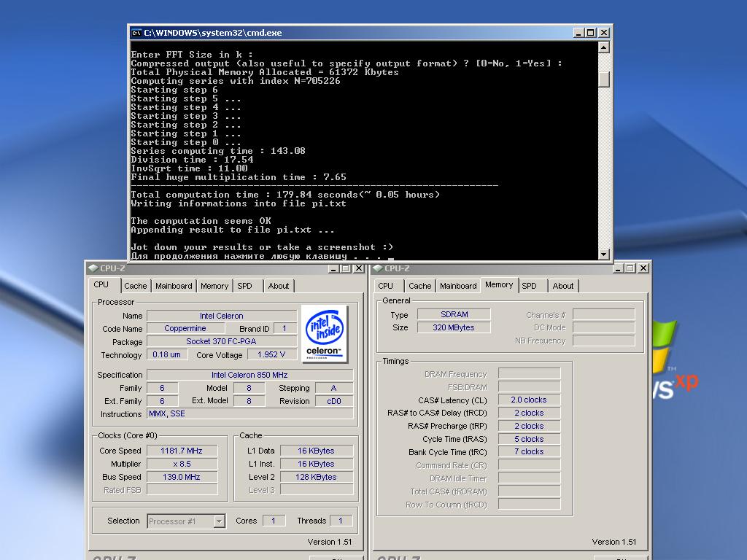The width and height of the screenshot is (747, 560).
Task: Click Bank Cycle Time value 7 clocks
Action: click(529, 452)
